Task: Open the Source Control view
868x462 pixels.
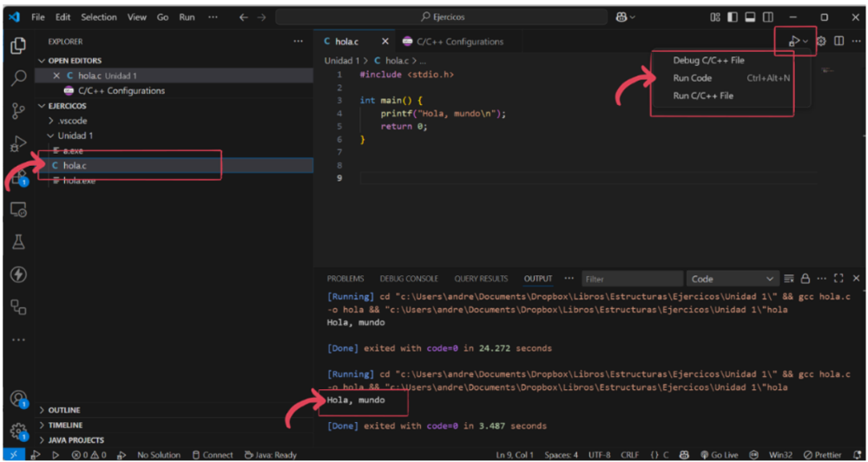Action: (x=18, y=111)
